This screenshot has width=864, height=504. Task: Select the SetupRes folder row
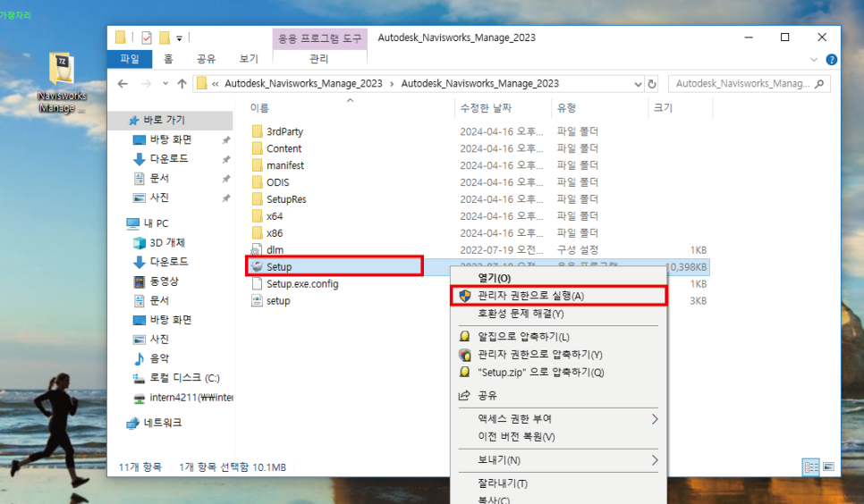point(478,199)
